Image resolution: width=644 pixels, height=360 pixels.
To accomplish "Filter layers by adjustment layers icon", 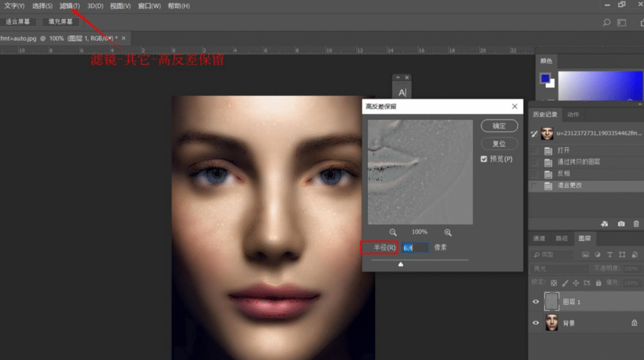I will [597, 254].
